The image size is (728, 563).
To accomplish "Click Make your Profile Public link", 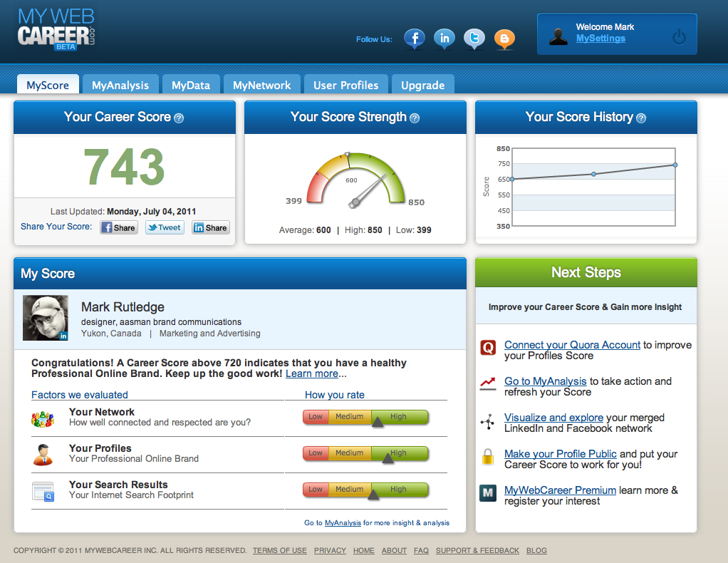I will [x=561, y=453].
